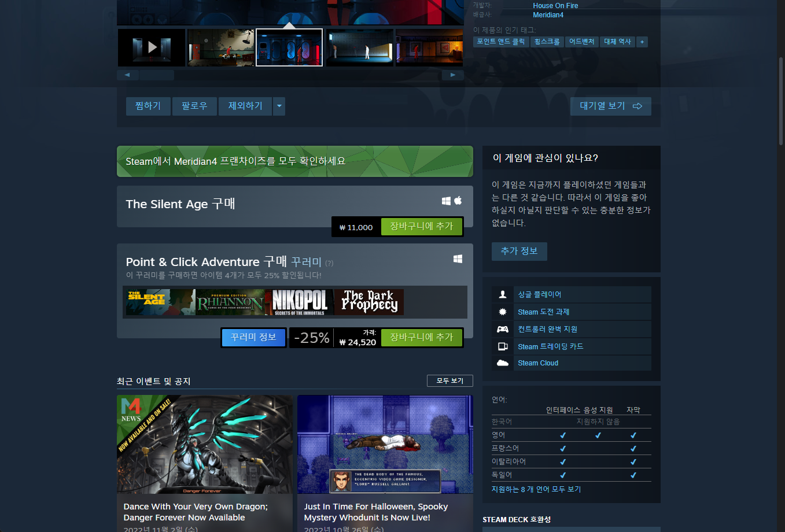This screenshot has width=785, height=532.
Task: Open Dance With Your Very Own Dragon article title
Action: coord(196,512)
